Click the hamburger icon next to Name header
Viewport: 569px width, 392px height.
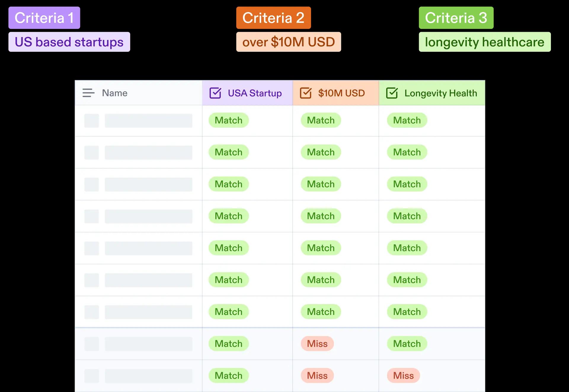(x=88, y=93)
